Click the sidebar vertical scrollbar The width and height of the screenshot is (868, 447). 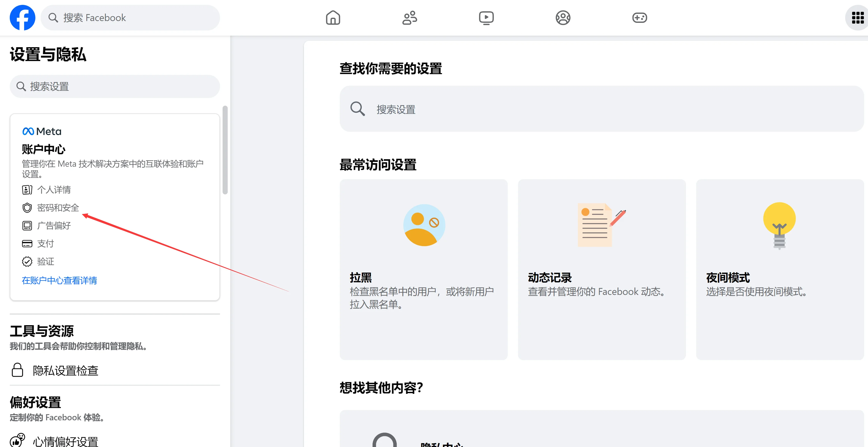tap(225, 150)
